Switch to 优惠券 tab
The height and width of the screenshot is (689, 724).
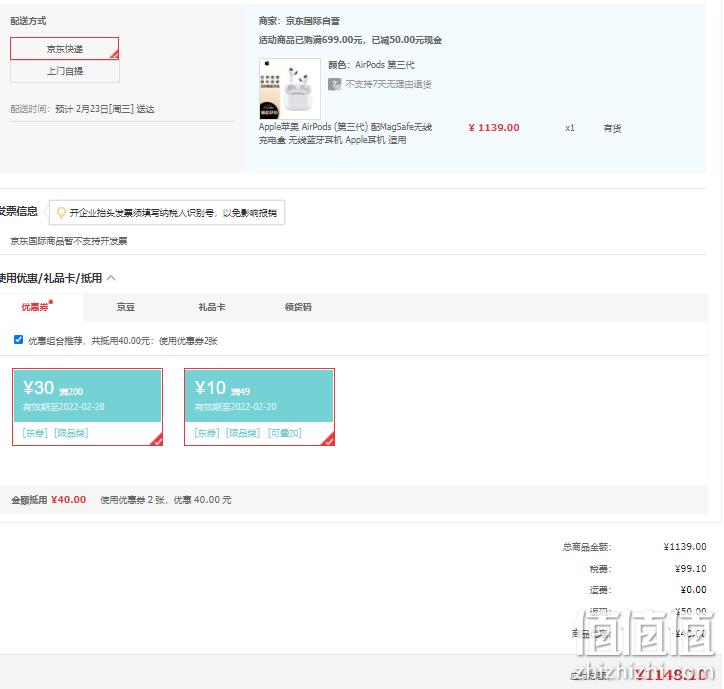pos(36,307)
